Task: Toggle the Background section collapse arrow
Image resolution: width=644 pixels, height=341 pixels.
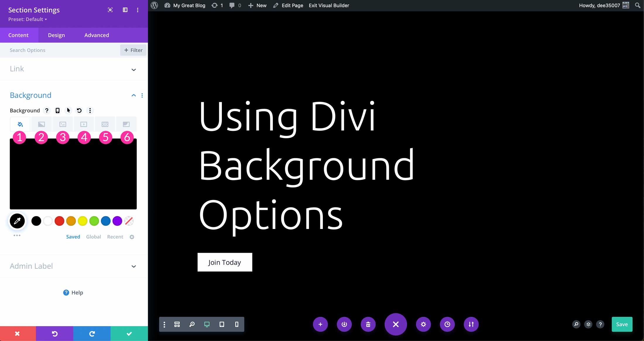Action: pyautogui.click(x=134, y=95)
